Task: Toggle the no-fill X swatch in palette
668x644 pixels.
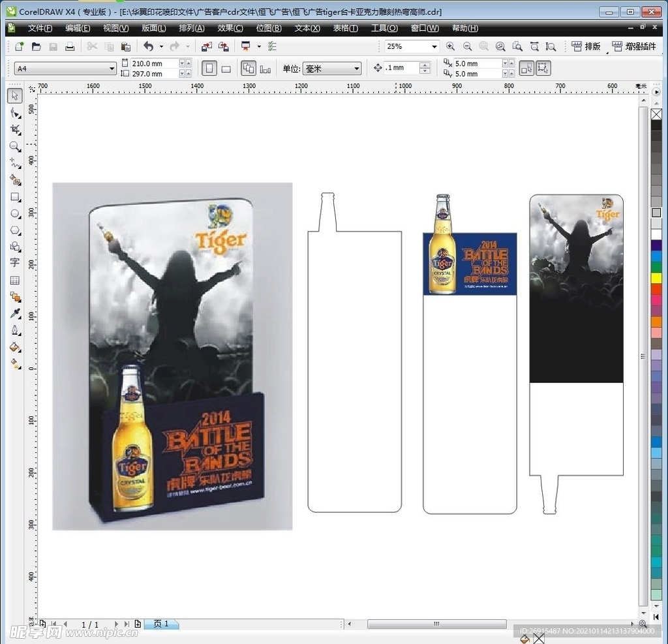Action: (x=656, y=114)
